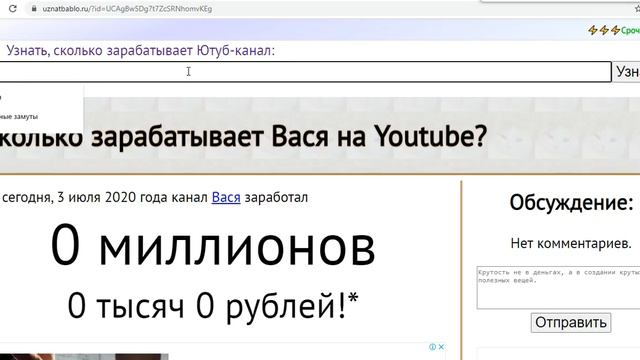Click the 'Узнать, сколько зарабатывает Ютуб-канал:' label
Viewport: 640px width, 360px height.
(141, 51)
